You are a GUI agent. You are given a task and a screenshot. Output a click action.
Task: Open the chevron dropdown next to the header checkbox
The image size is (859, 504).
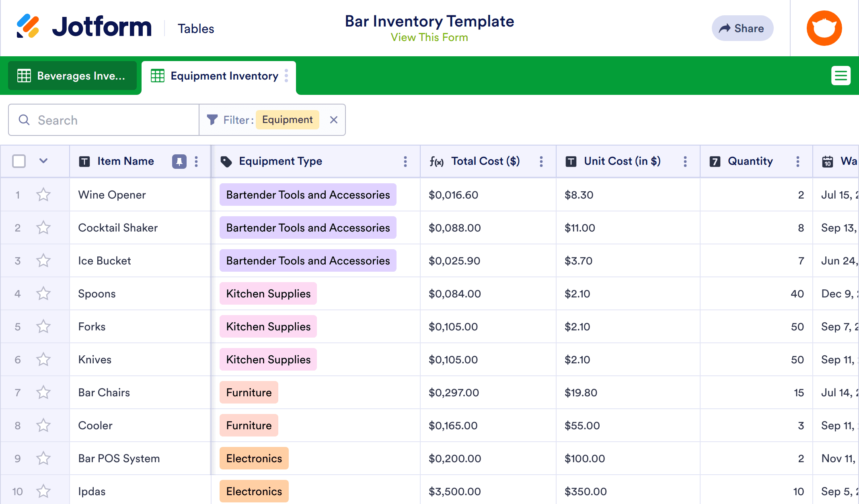click(43, 161)
